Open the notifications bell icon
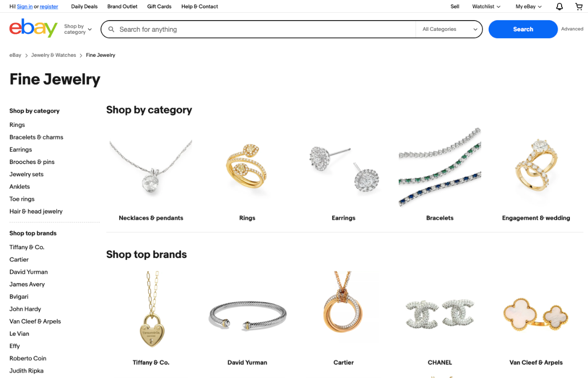 coord(559,6)
